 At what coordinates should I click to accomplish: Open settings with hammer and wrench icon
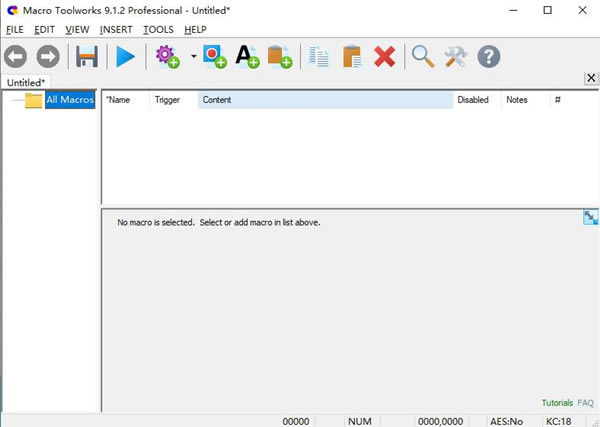[x=456, y=57]
